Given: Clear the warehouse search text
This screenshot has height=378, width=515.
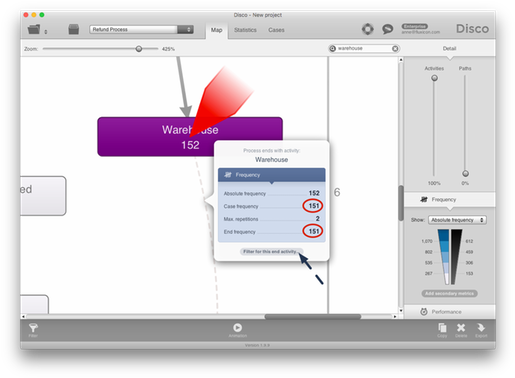Looking at the screenshot, I should coord(395,49).
